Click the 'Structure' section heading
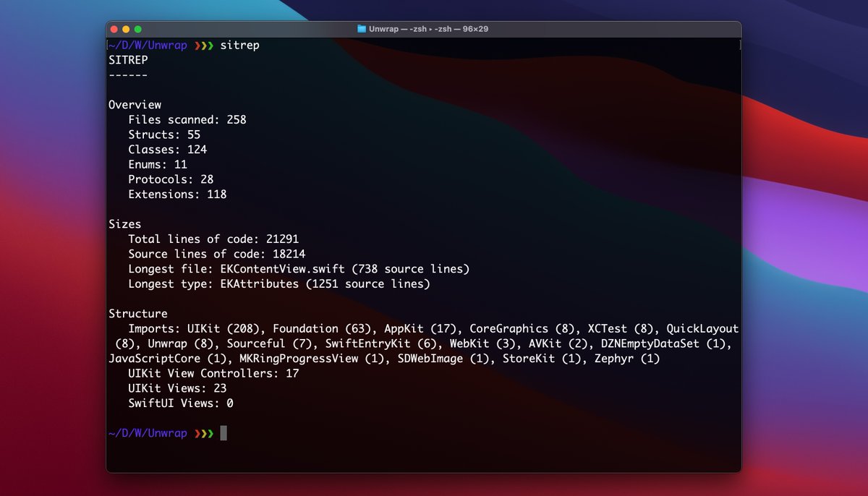This screenshot has height=496, width=868. point(137,314)
